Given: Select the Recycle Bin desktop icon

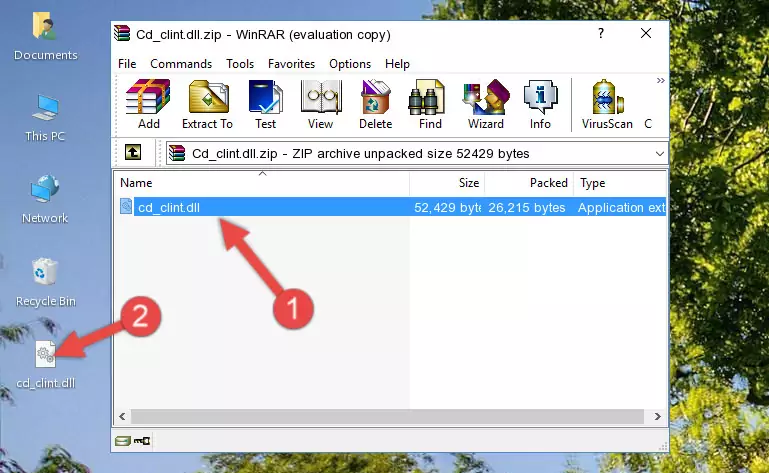Looking at the screenshot, I should [45, 283].
